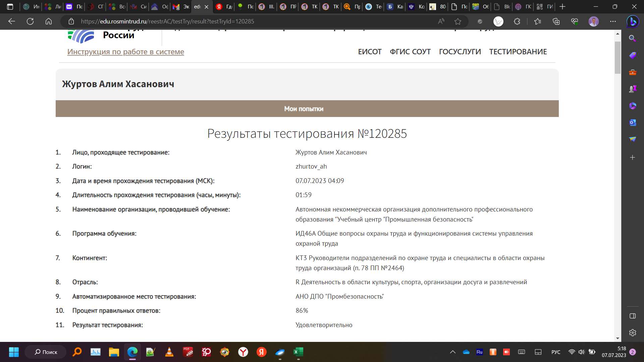Show hidden tray icons chevron
Viewport: 644px width, 362px height.
(x=453, y=352)
